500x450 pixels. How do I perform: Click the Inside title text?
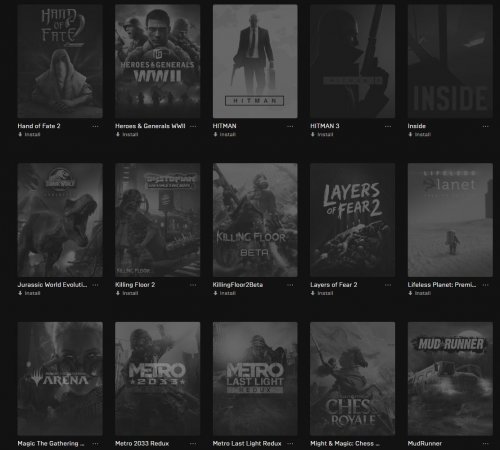click(x=417, y=126)
